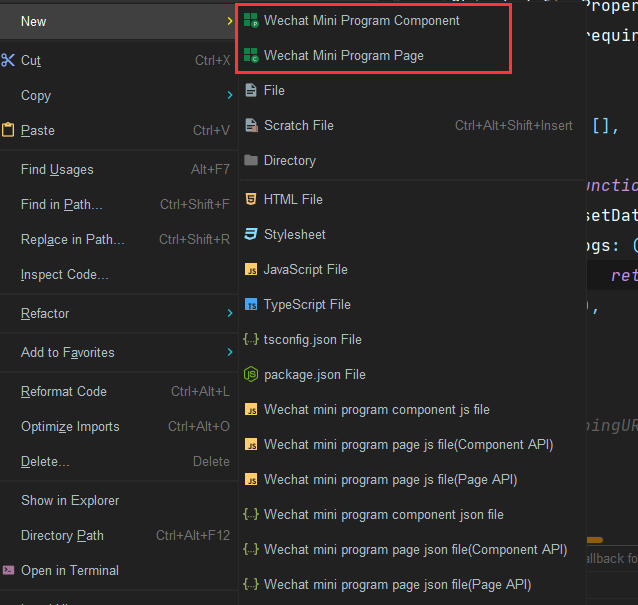638x605 pixels.
Task: Create a new File
Action: (x=412, y=90)
